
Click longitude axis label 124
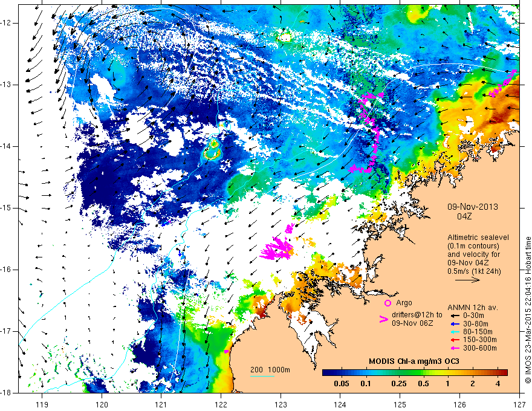point(340,405)
